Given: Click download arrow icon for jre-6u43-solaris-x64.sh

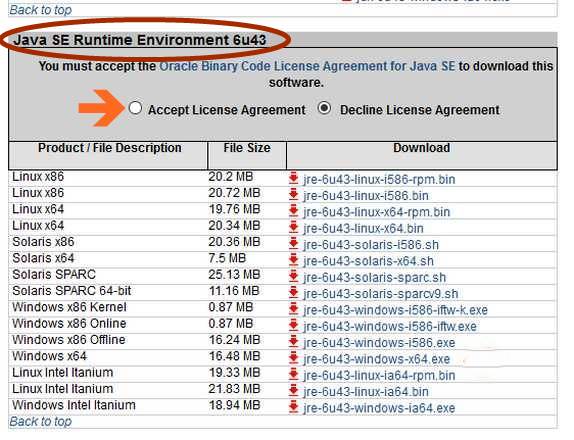Looking at the screenshot, I should click(294, 260).
